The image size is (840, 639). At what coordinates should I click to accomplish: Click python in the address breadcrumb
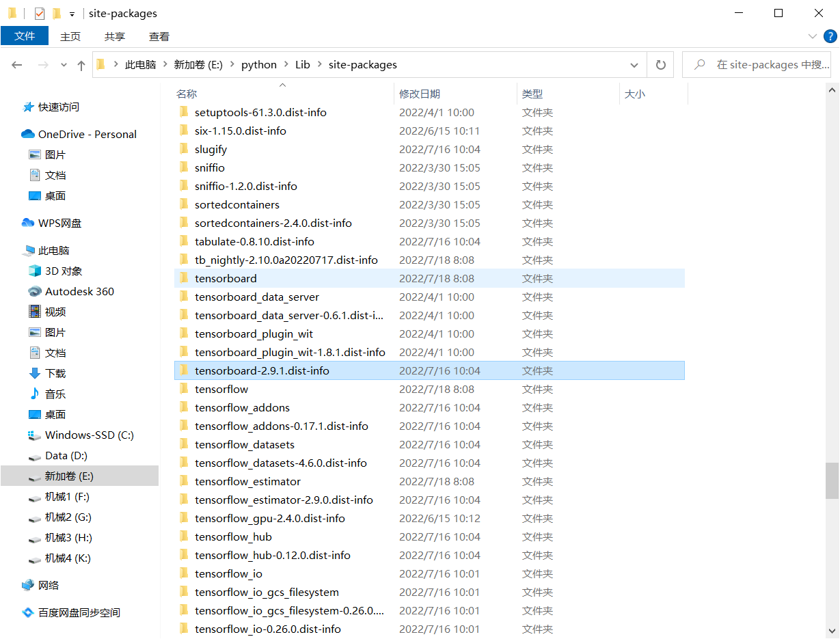[259, 65]
